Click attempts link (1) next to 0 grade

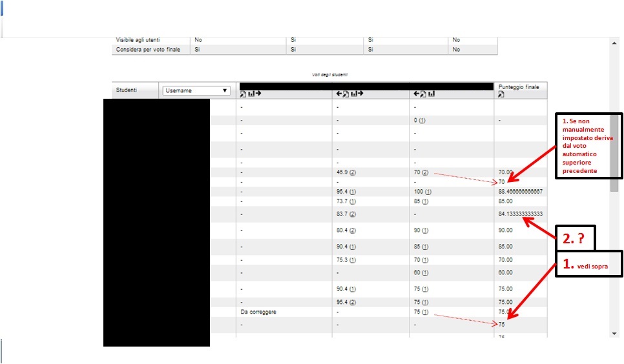(422, 121)
